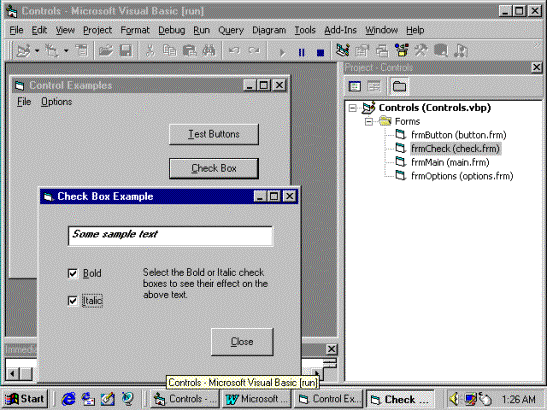The width and height of the screenshot is (547, 410).
Task: Click the Find binoculars toolbar icon
Action: tap(209, 51)
